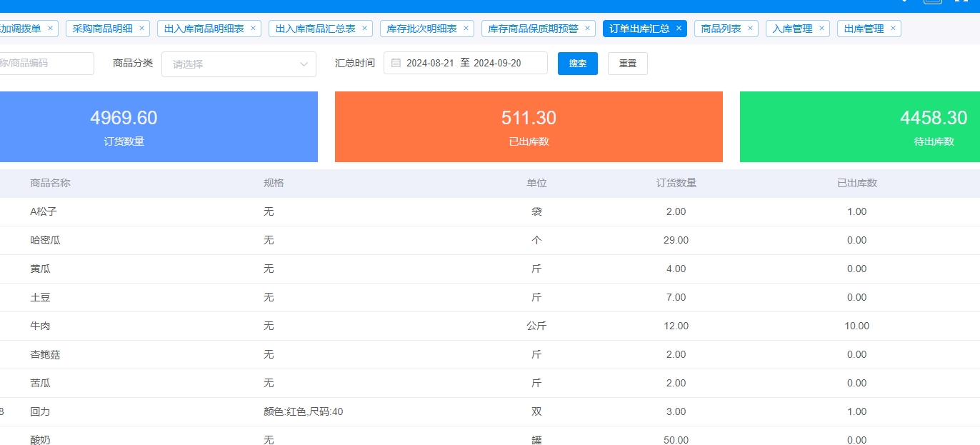Switch to the 出库管理 tab
Screen dimensions: 980x445
pos(864,29)
